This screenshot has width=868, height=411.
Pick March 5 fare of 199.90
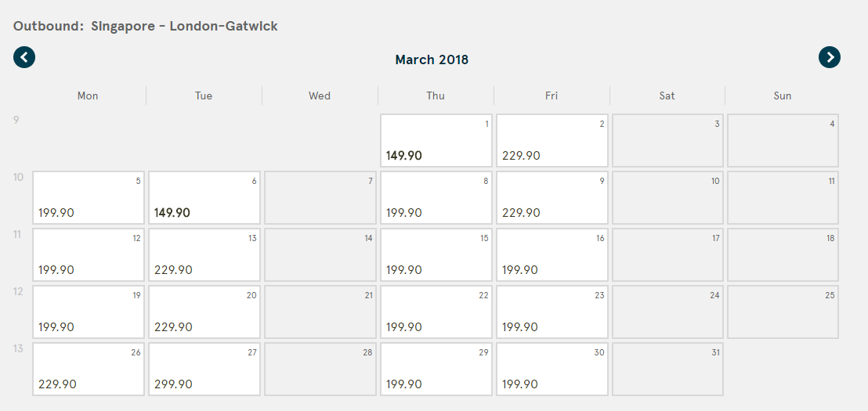coord(89,197)
